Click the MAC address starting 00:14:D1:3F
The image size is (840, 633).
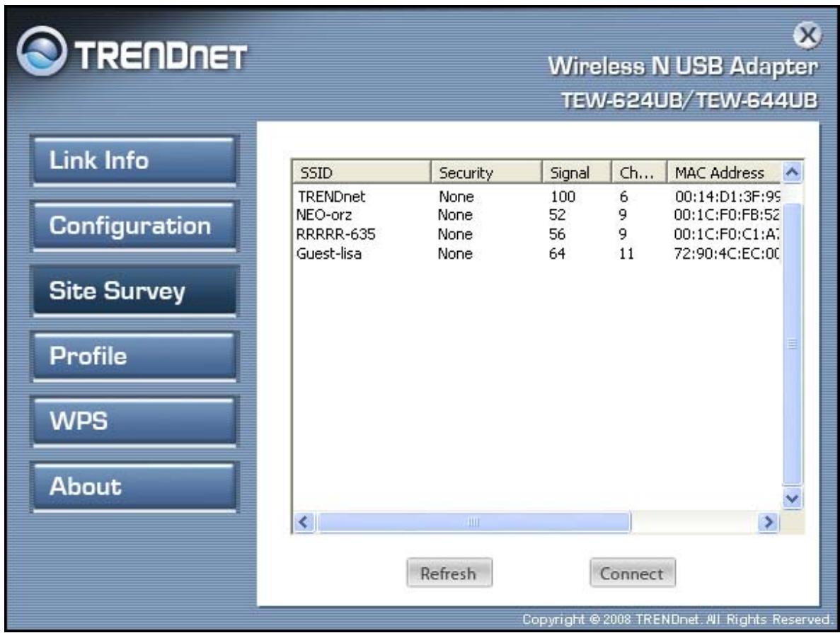click(x=727, y=197)
